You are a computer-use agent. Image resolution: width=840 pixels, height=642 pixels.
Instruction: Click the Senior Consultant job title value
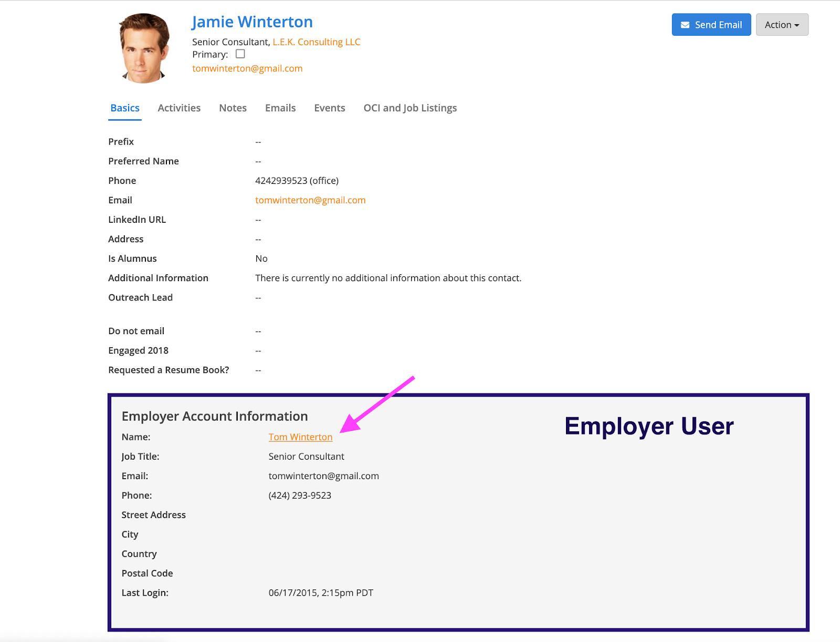tap(306, 457)
